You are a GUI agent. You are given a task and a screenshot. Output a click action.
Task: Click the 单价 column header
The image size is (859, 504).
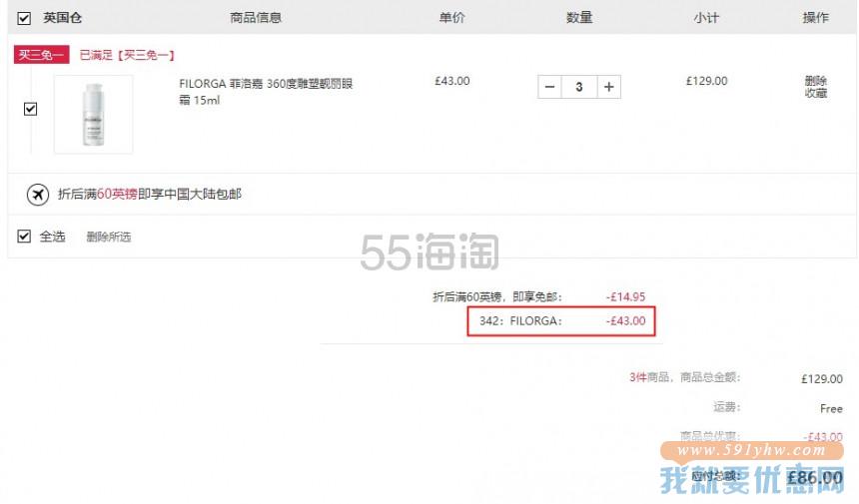coord(451,18)
